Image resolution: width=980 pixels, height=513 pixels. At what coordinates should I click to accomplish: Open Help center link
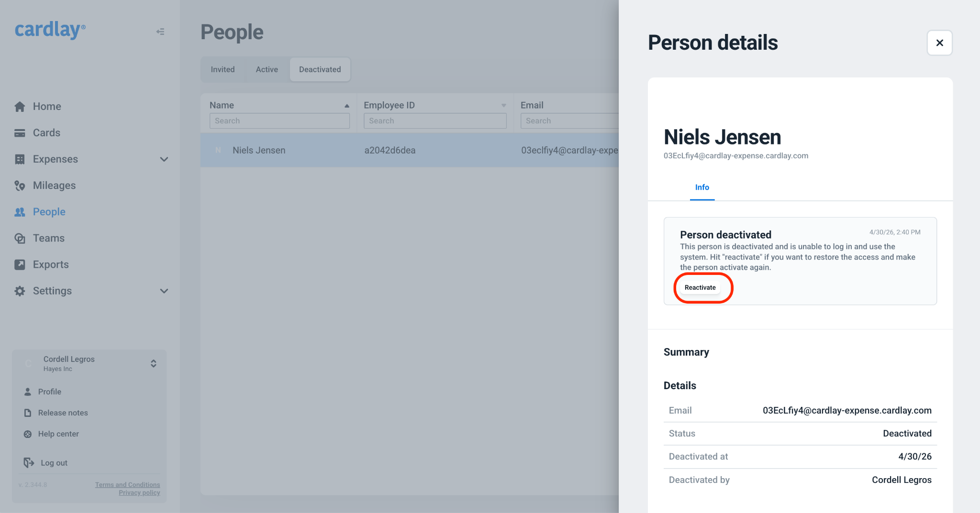(58, 434)
